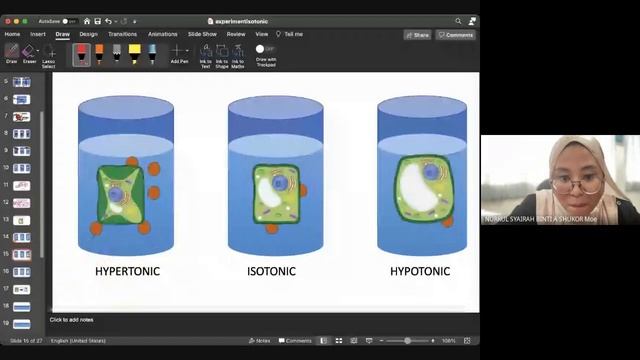Open the Animations tab
The image size is (640, 360).
click(162, 34)
